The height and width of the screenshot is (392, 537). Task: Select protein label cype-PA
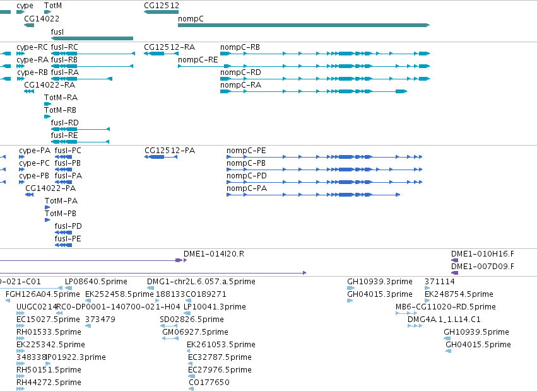35,151
